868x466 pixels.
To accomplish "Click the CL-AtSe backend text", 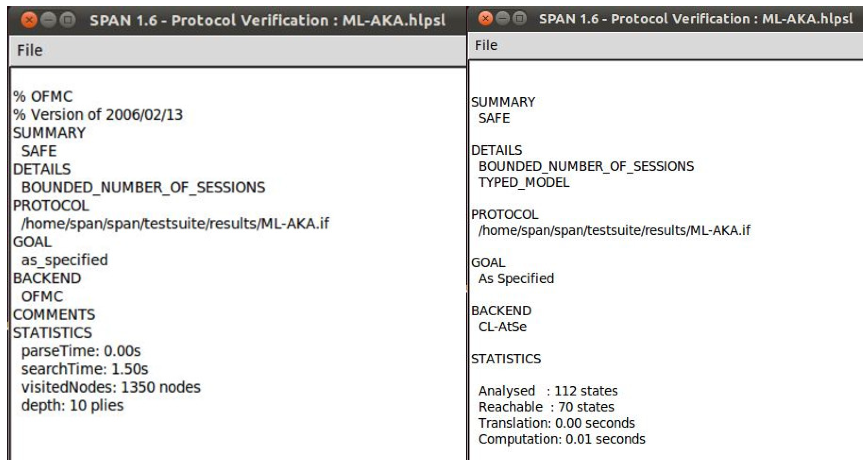I will coord(502,327).
